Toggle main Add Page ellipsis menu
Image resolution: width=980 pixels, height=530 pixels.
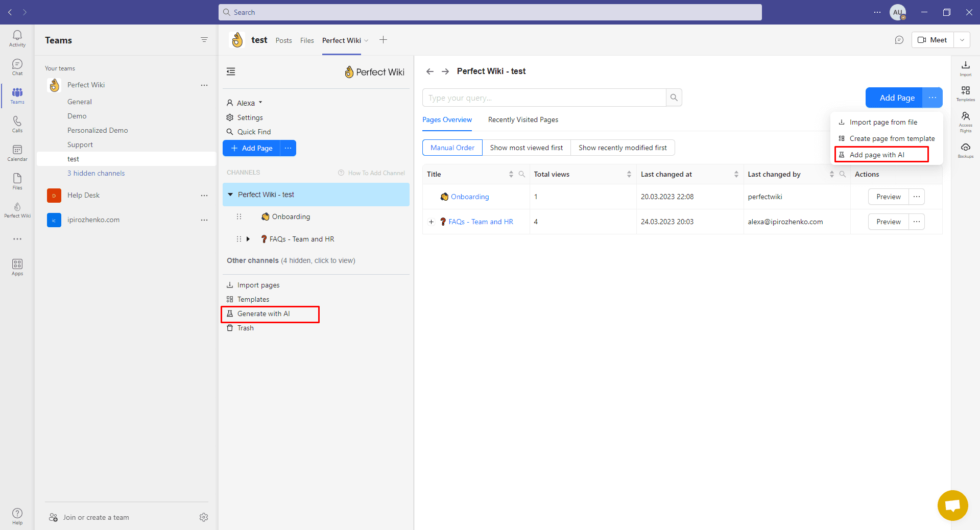tap(933, 98)
